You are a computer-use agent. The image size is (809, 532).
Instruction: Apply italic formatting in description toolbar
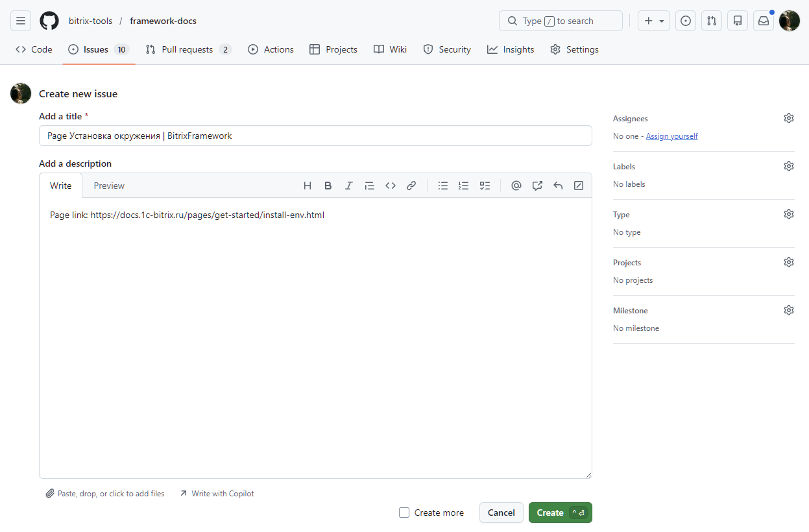349,186
